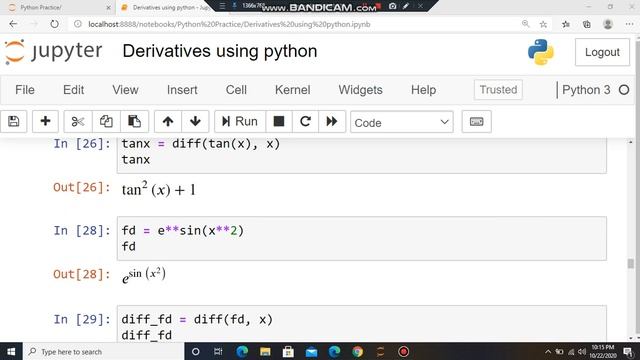Click the Python logo icon
This screenshot has width=640, height=360.
tap(541, 52)
